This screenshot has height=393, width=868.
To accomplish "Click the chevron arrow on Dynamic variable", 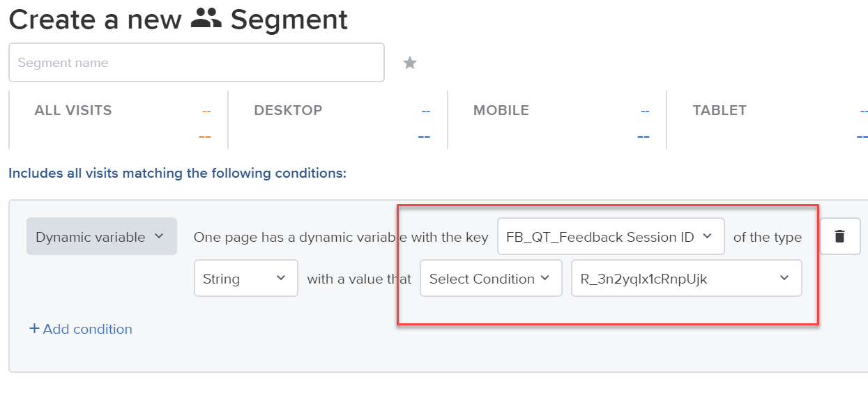I will (x=159, y=236).
